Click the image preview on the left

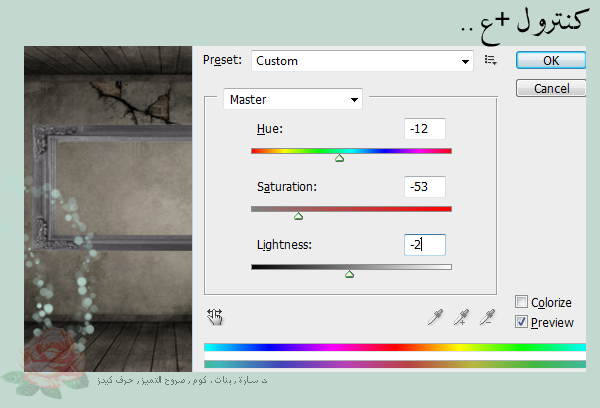(x=107, y=200)
